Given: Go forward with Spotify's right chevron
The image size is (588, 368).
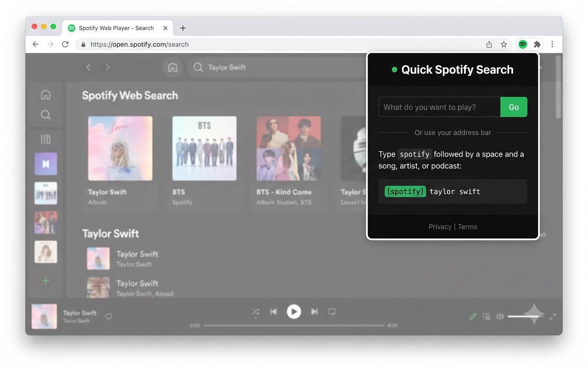Looking at the screenshot, I should coord(107,68).
